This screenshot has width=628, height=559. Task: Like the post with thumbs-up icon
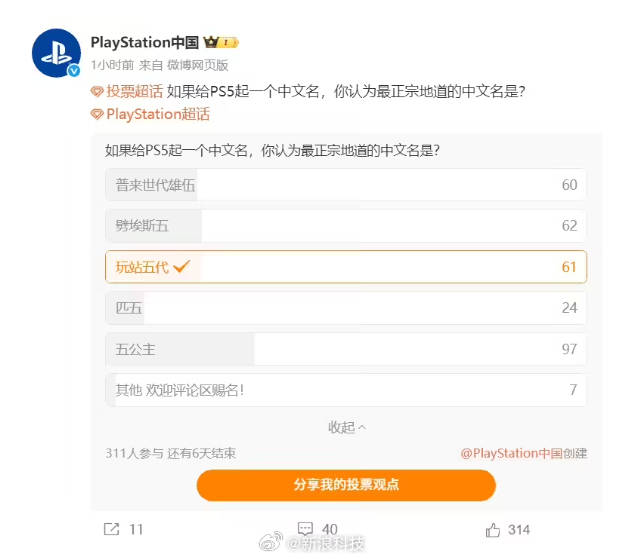click(x=493, y=530)
